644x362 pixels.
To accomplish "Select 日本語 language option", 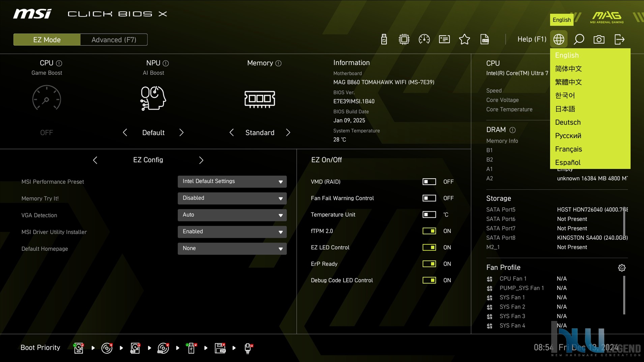I will pos(590,109).
